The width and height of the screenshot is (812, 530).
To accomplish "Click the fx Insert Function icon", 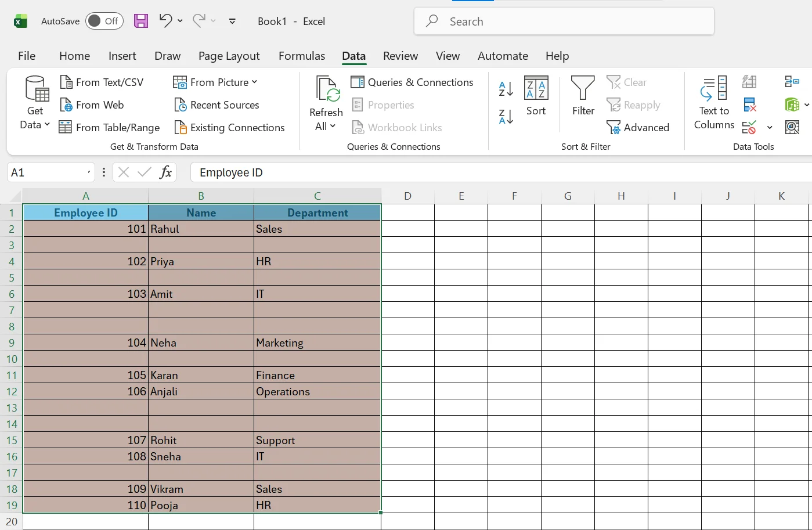I will coord(165,172).
